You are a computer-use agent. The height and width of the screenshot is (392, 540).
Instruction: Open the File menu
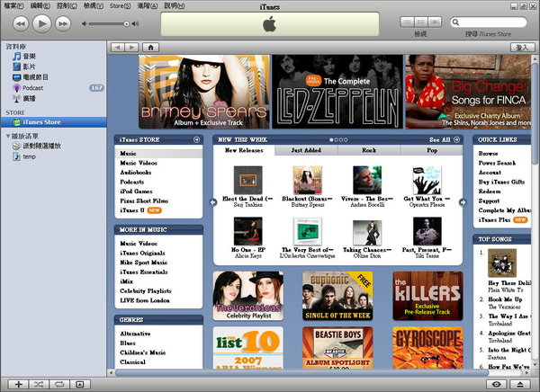13,6
